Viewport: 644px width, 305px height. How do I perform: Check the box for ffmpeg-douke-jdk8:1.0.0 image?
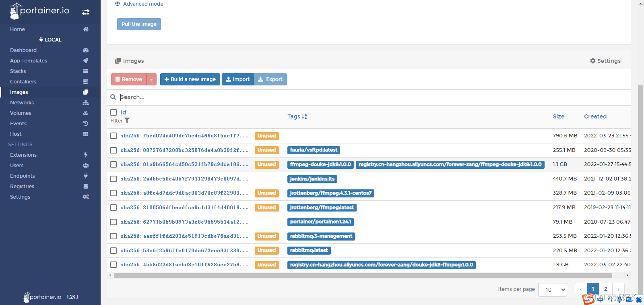[x=114, y=164]
